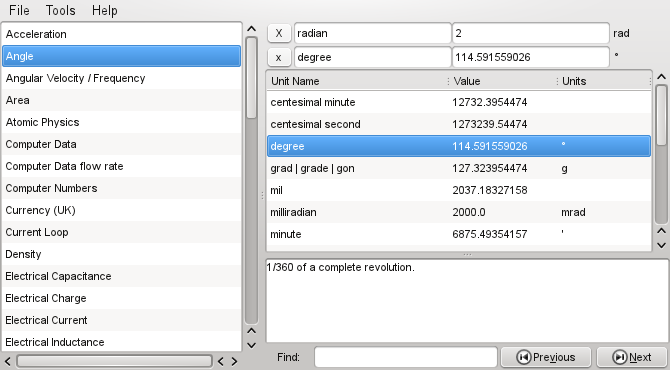
Task: Select Currency (UK) category
Action: (121, 210)
